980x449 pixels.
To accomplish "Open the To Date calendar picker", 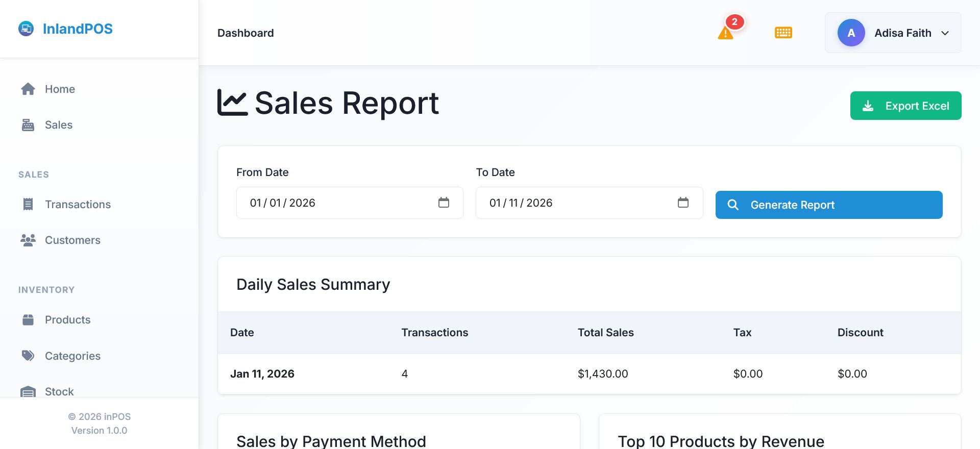I will (x=683, y=203).
